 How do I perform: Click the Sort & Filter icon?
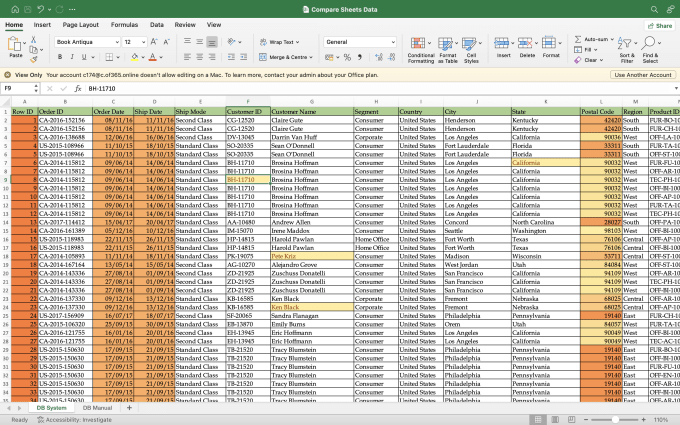pos(624,43)
